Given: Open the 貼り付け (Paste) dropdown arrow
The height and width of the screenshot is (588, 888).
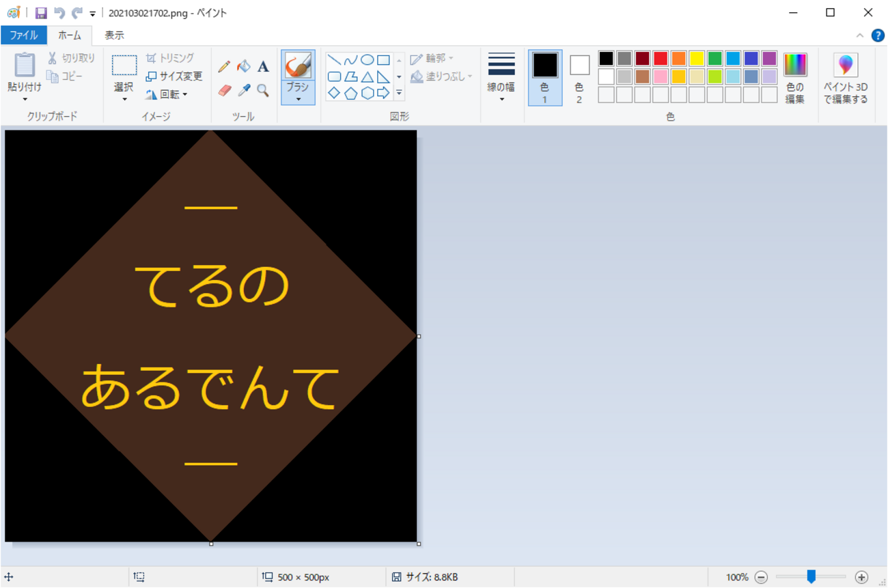Looking at the screenshot, I should click(x=25, y=100).
